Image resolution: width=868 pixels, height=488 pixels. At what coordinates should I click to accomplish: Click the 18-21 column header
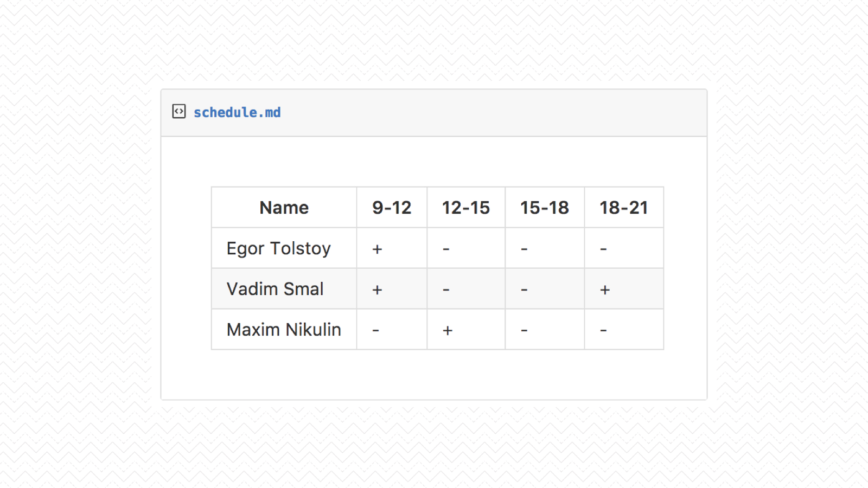[623, 208]
